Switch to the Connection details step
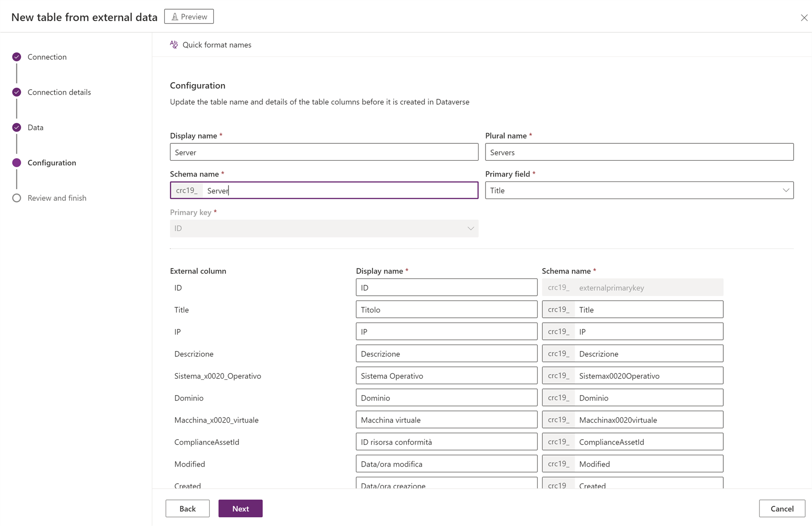 [x=59, y=92]
